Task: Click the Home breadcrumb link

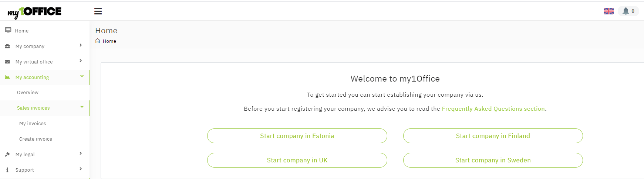Action: coord(109,41)
